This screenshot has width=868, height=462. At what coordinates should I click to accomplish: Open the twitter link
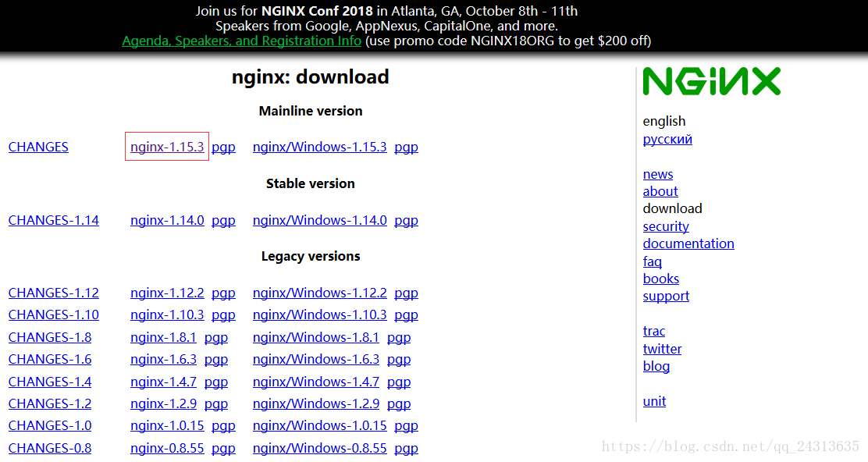pos(662,349)
